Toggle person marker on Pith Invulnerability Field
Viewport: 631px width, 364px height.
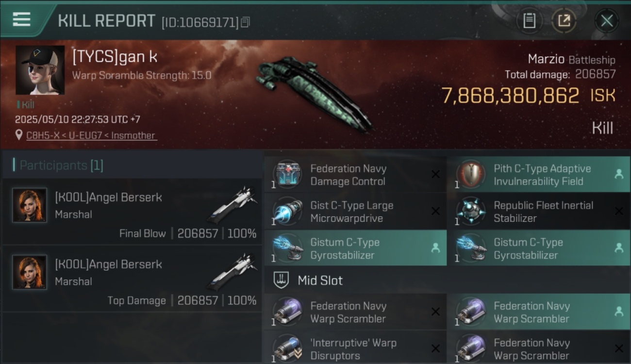pos(619,174)
